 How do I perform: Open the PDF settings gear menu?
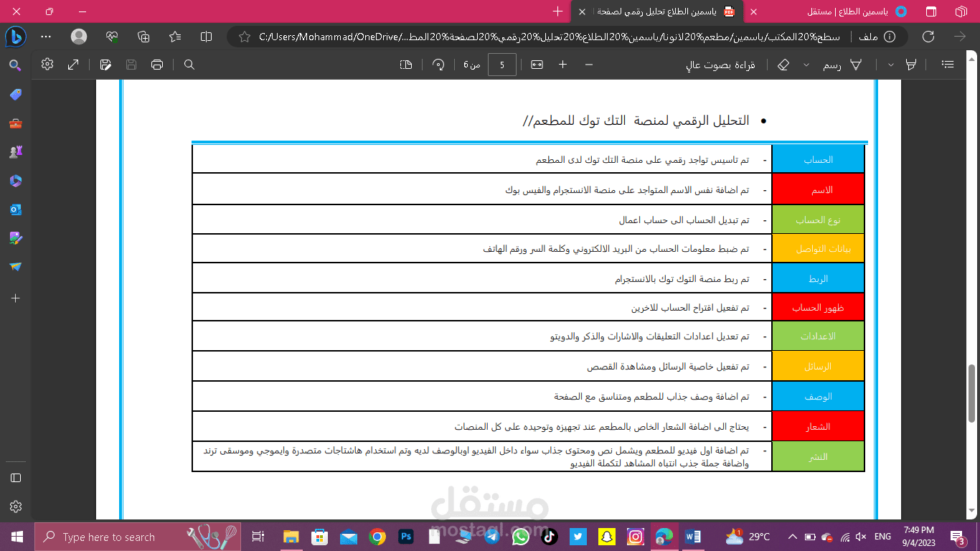pos(47,64)
